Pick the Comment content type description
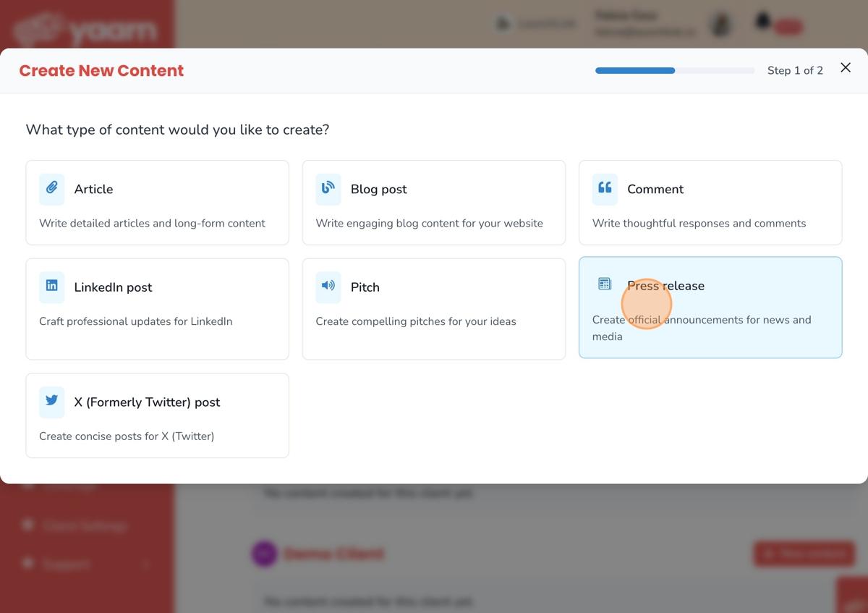 tap(699, 223)
